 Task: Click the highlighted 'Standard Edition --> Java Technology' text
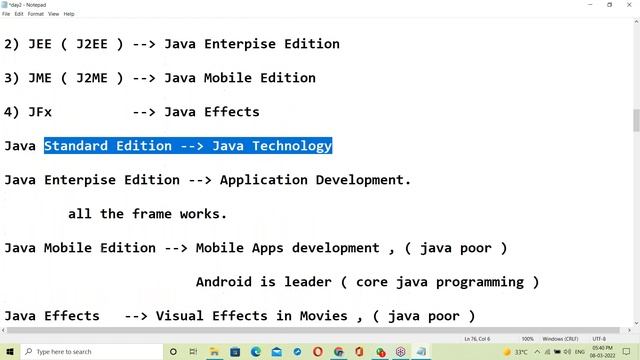coord(188,146)
